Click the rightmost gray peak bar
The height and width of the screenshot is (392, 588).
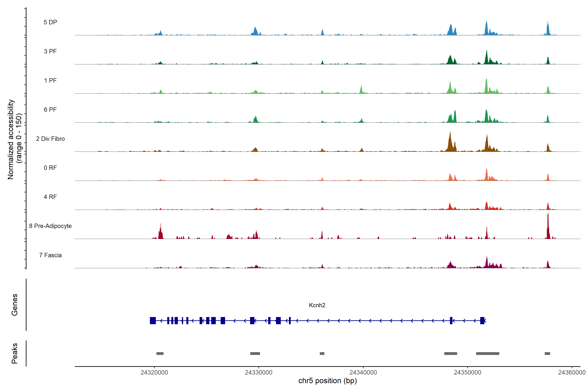(x=547, y=353)
